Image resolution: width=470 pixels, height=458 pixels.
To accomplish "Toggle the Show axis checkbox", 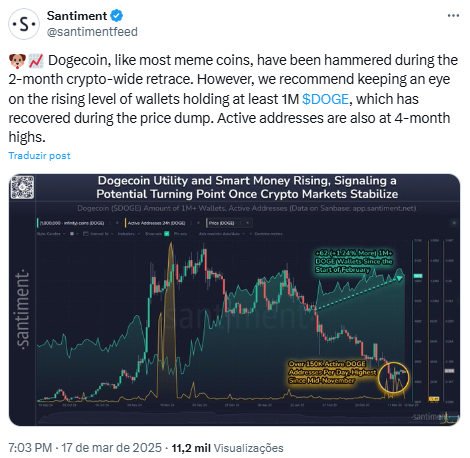I will (167, 234).
